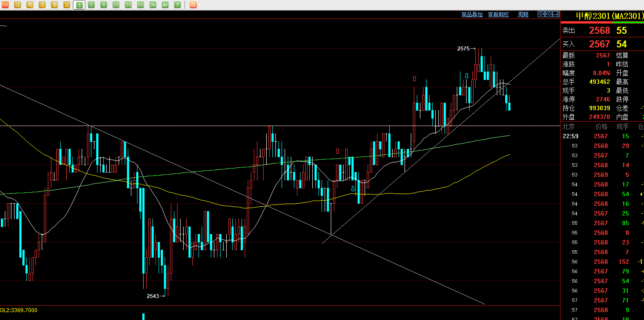Click the 卖出 price 2568

600,30
